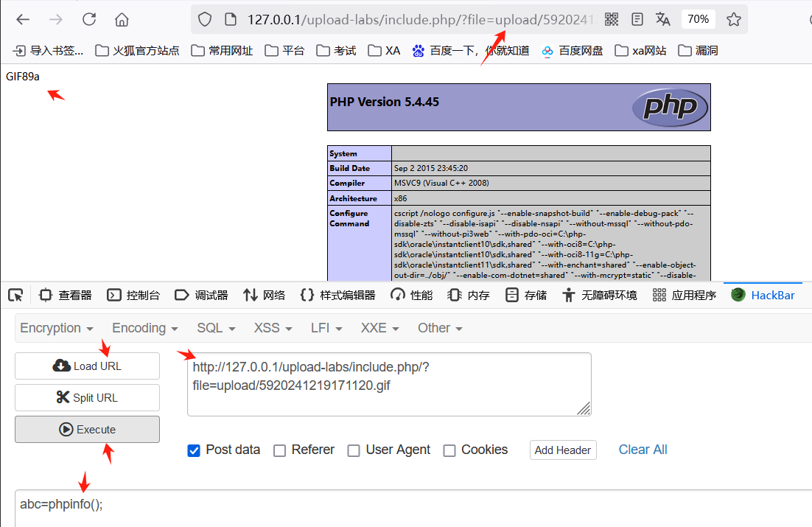Expand the XXE dropdown
The width and height of the screenshot is (812, 527).
click(379, 328)
